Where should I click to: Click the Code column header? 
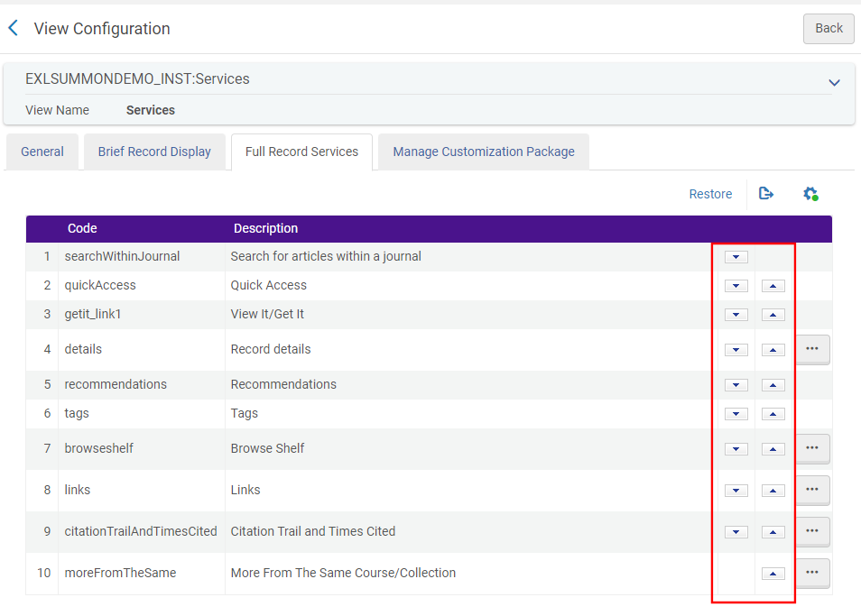(x=82, y=229)
